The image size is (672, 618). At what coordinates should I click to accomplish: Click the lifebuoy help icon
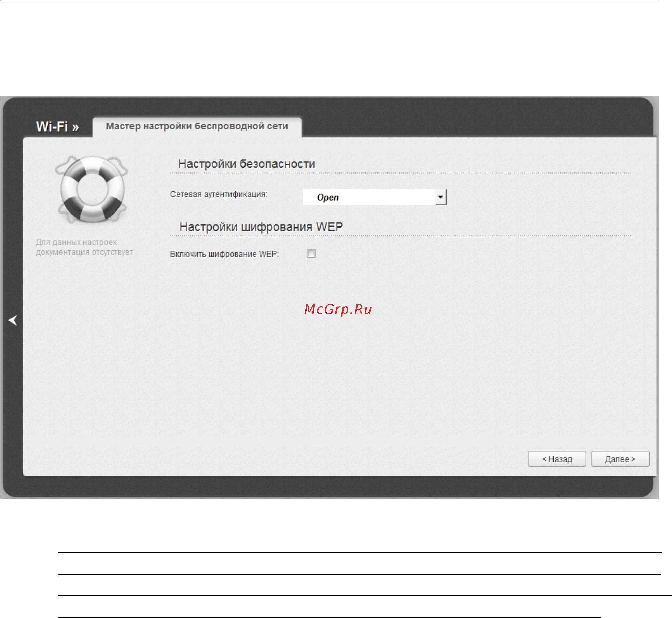point(92,189)
